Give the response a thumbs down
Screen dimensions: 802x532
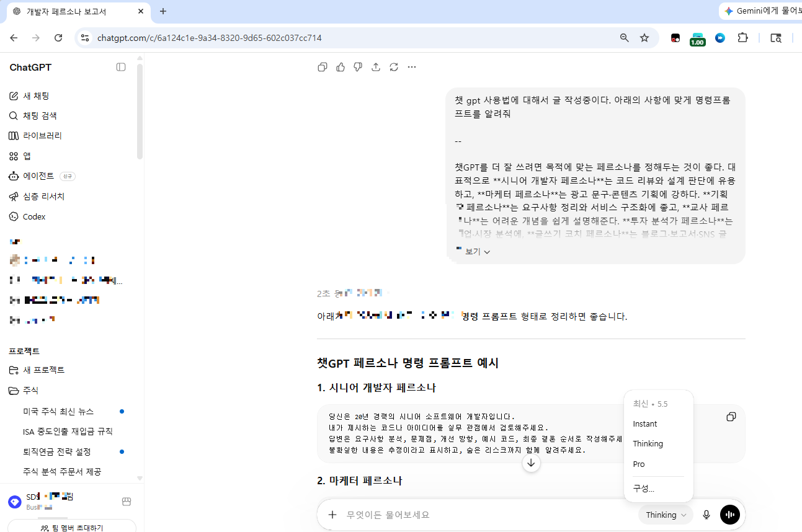(358, 67)
